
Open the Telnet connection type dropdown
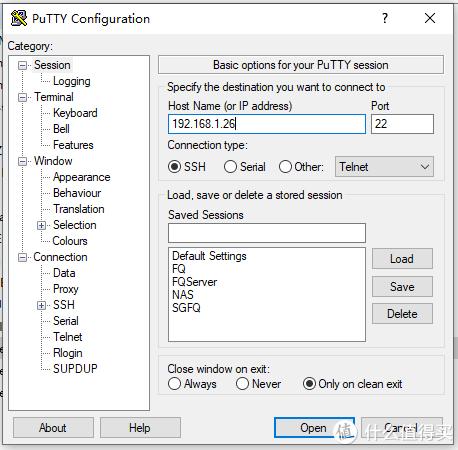point(384,166)
